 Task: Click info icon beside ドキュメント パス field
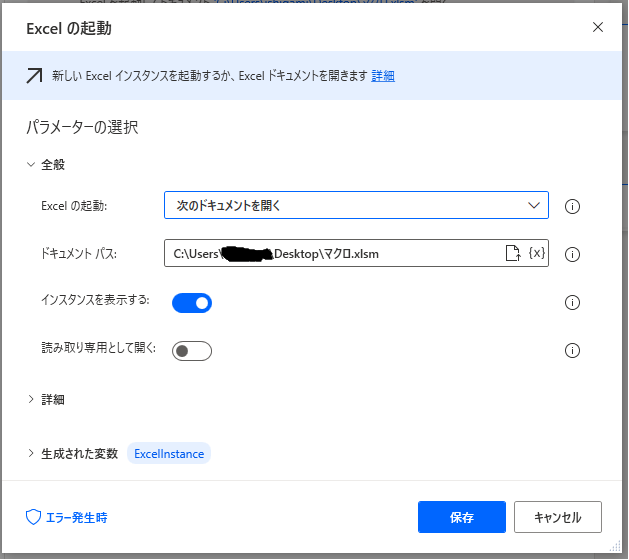click(x=573, y=254)
